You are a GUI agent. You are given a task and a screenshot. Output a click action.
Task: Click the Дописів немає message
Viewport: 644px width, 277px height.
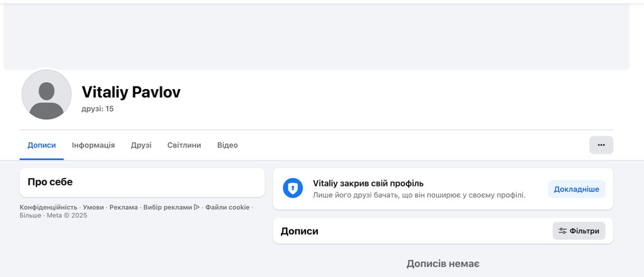tap(443, 263)
